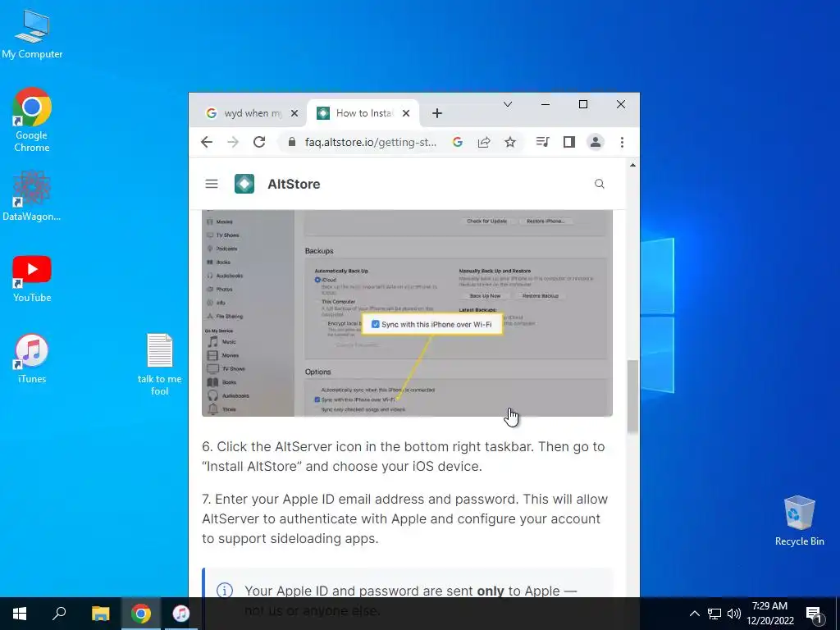Screen dimensions: 840x630
Task: Open the YouTube desktop shortcut
Action: (32, 279)
